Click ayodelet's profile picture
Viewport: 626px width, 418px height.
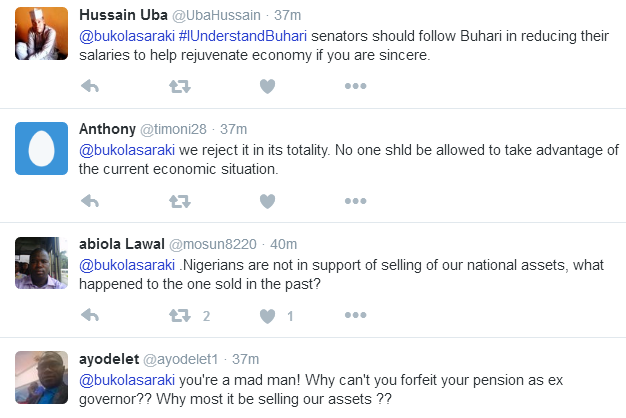pyautogui.click(x=42, y=379)
